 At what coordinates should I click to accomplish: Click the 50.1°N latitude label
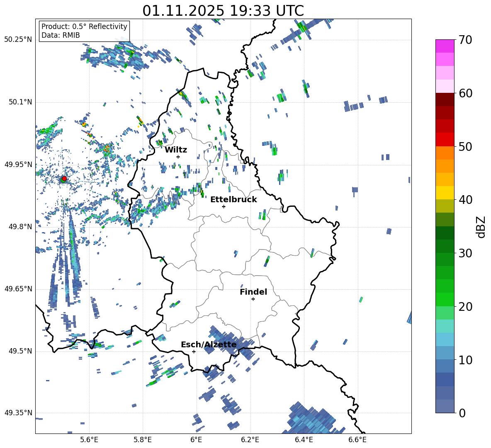[20, 102]
